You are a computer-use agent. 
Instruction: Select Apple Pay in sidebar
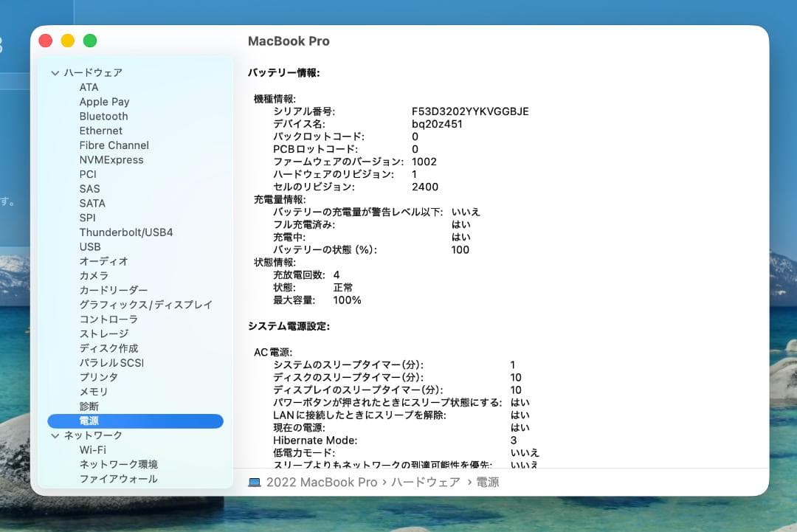[x=104, y=101]
